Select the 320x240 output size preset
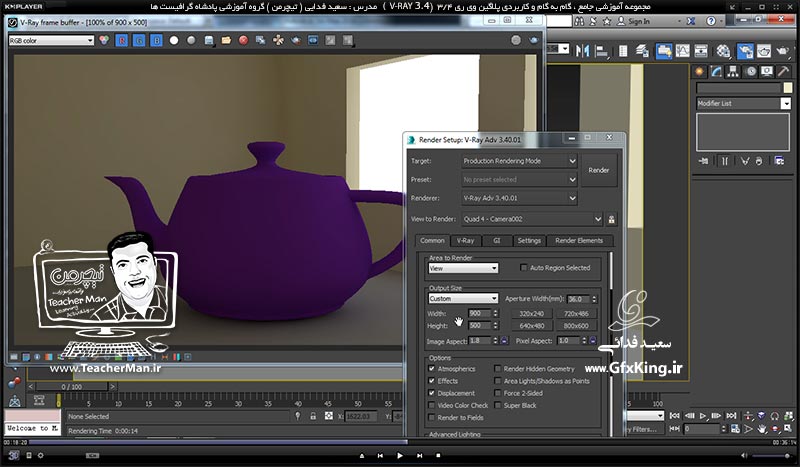 532,314
